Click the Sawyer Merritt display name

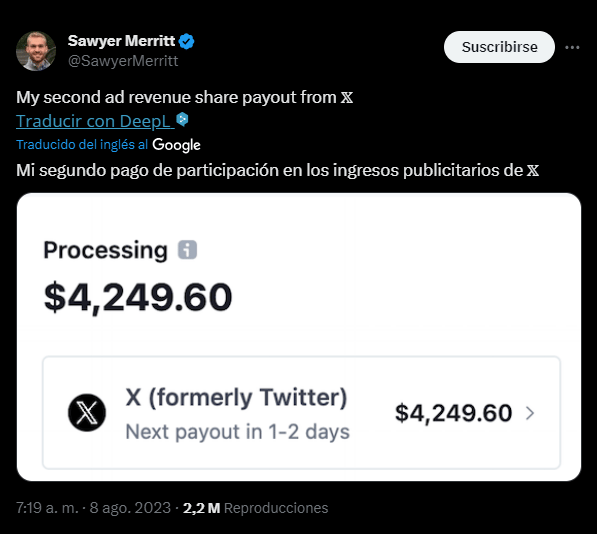121,41
